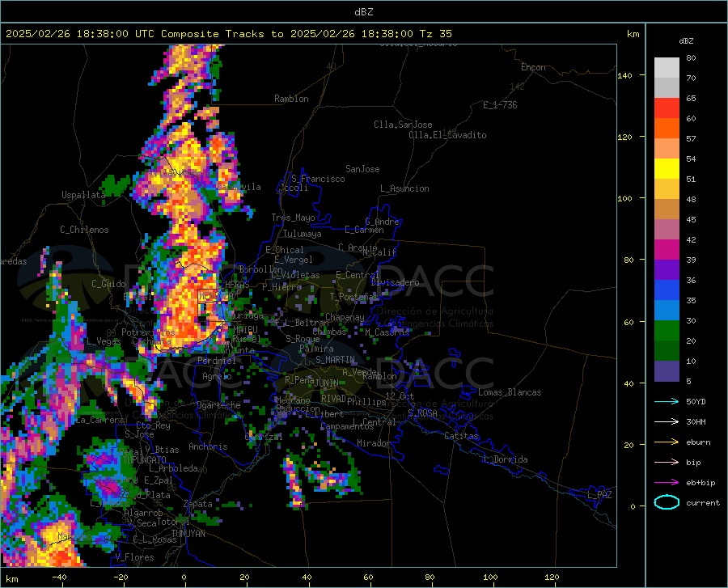Click the 'L_PAZ' place label
Viewport: 728px width, 588px height.
click(x=599, y=495)
